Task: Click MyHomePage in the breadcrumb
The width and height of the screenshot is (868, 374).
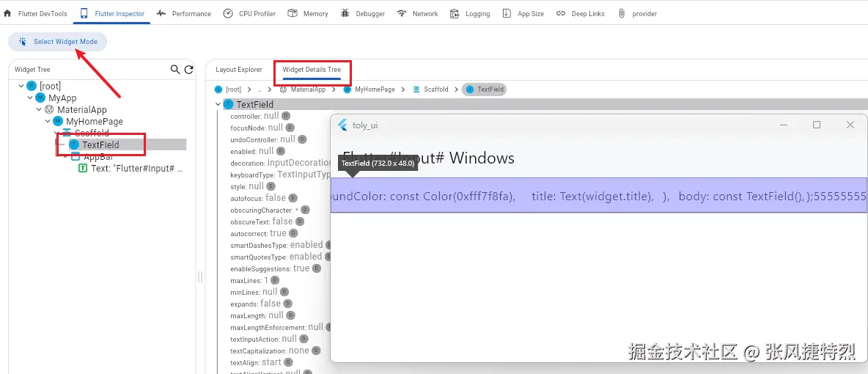Action: click(x=369, y=89)
